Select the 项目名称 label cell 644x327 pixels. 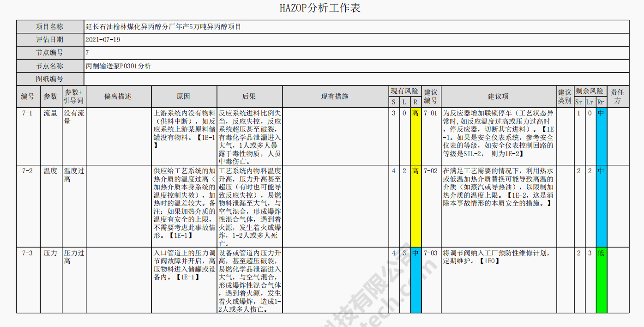click(x=50, y=27)
